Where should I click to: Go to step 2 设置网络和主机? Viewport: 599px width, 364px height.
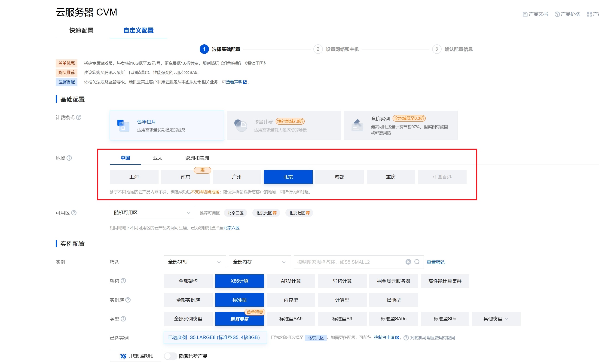pyautogui.click(x=336, y=49)
